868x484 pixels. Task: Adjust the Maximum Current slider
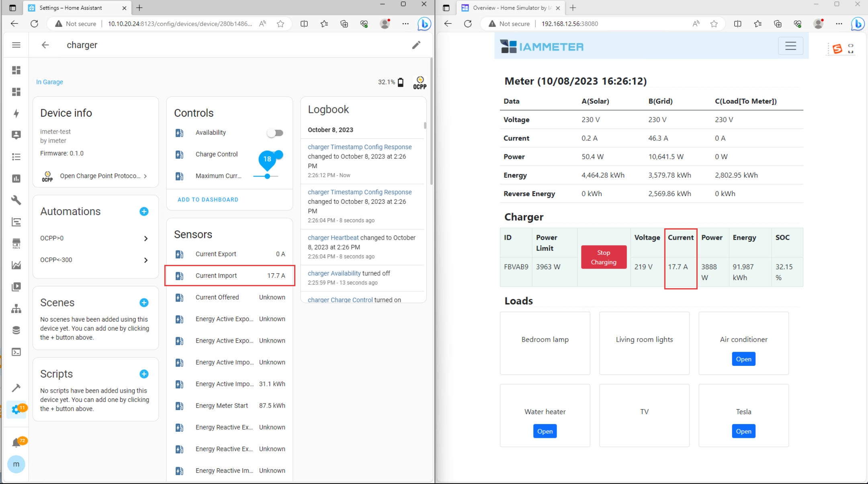pos(267,176)
